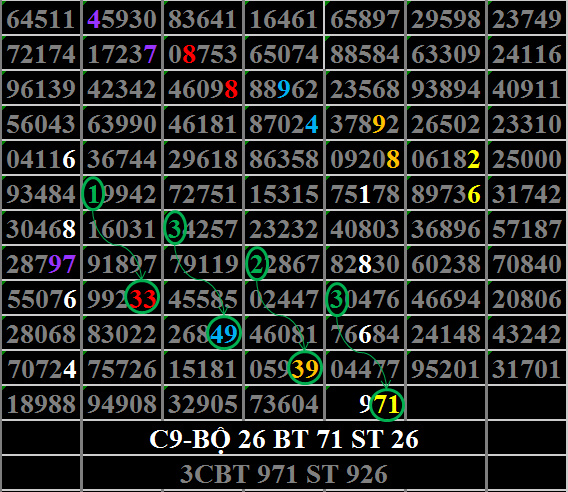Select cell containing 64511
Viewport: 568px width, 492px height.
[x=41, y=18]
